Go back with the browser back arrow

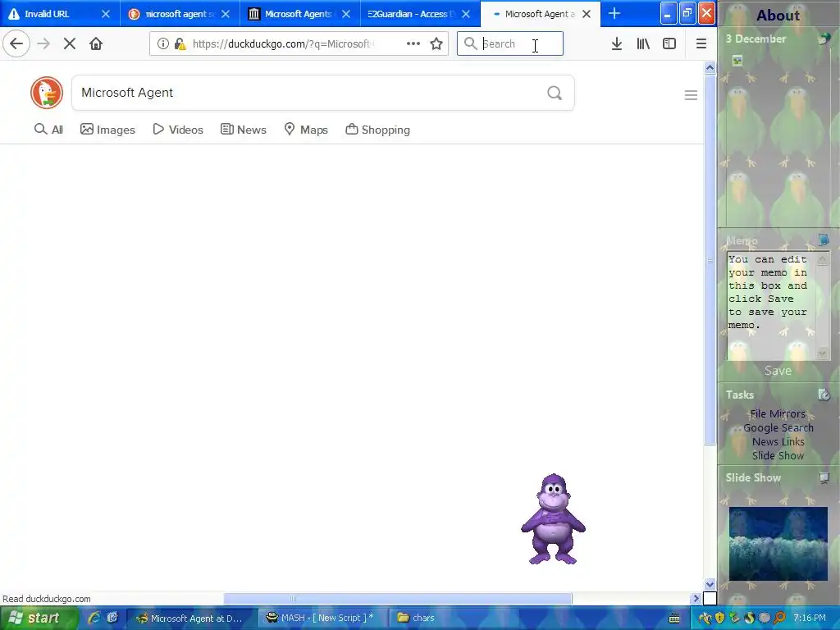pos(16,43)
